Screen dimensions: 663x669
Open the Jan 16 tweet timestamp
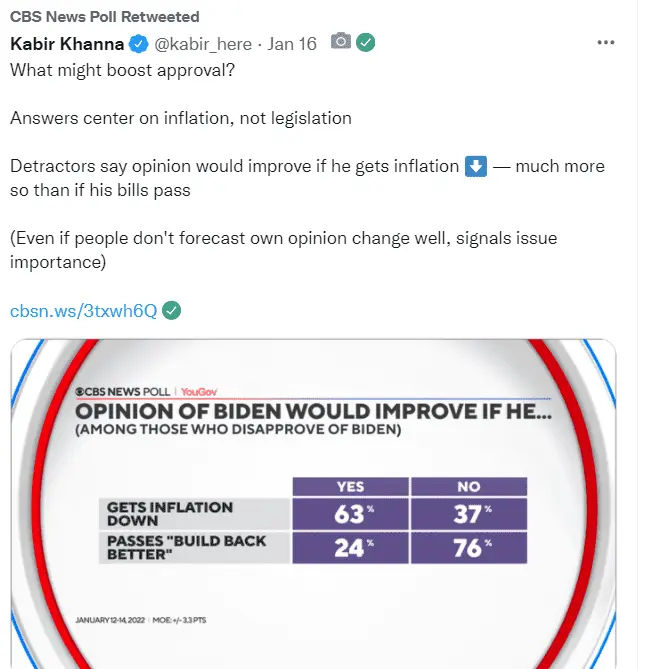point(292,44)
